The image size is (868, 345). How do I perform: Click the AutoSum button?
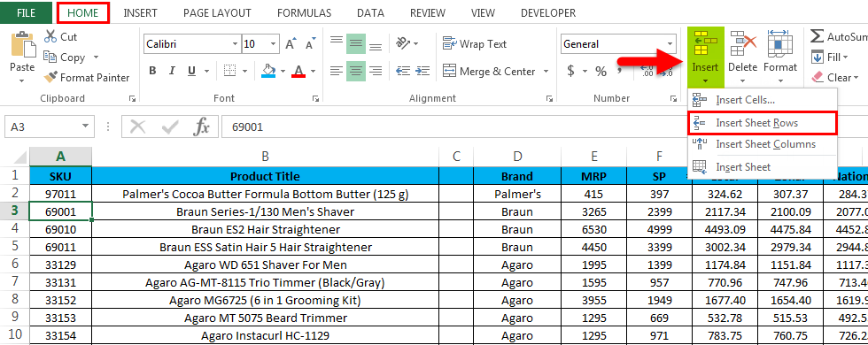[838, 36]
